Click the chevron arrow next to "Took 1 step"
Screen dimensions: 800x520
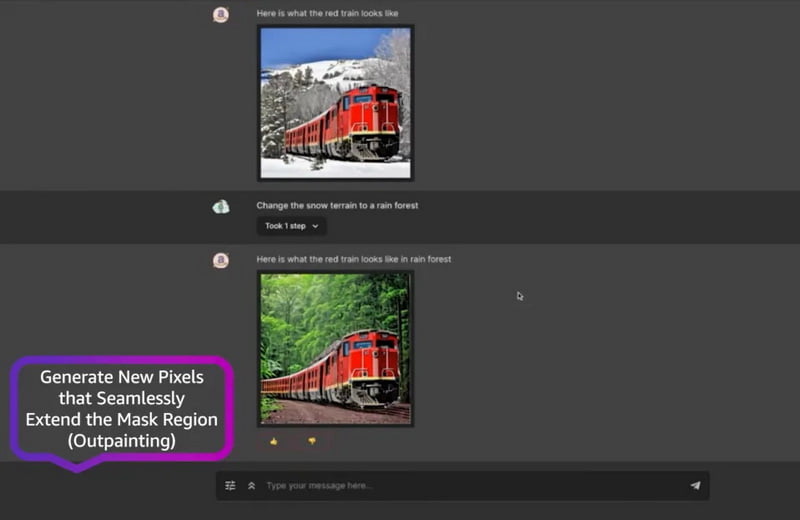pos(316,226)
